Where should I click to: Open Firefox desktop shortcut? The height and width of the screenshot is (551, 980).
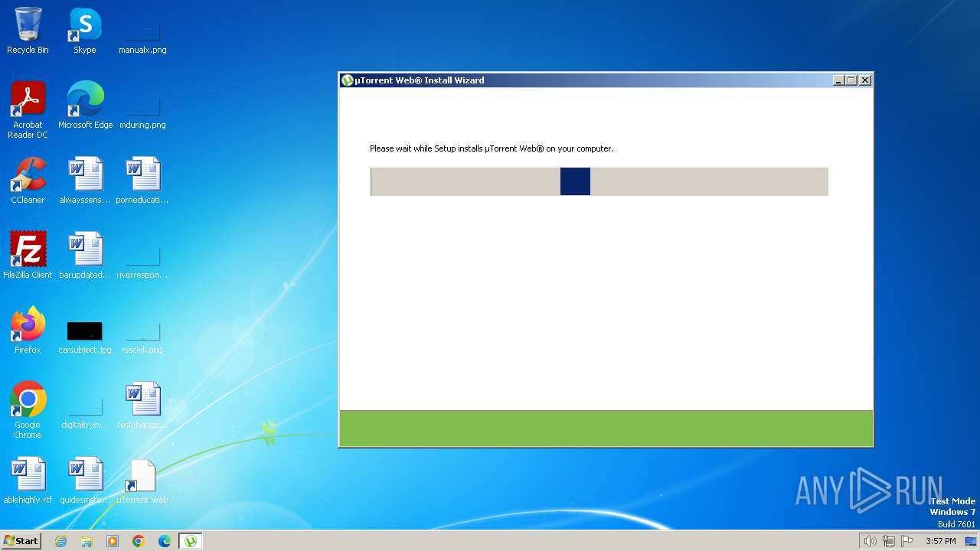(x=28, y=331)
